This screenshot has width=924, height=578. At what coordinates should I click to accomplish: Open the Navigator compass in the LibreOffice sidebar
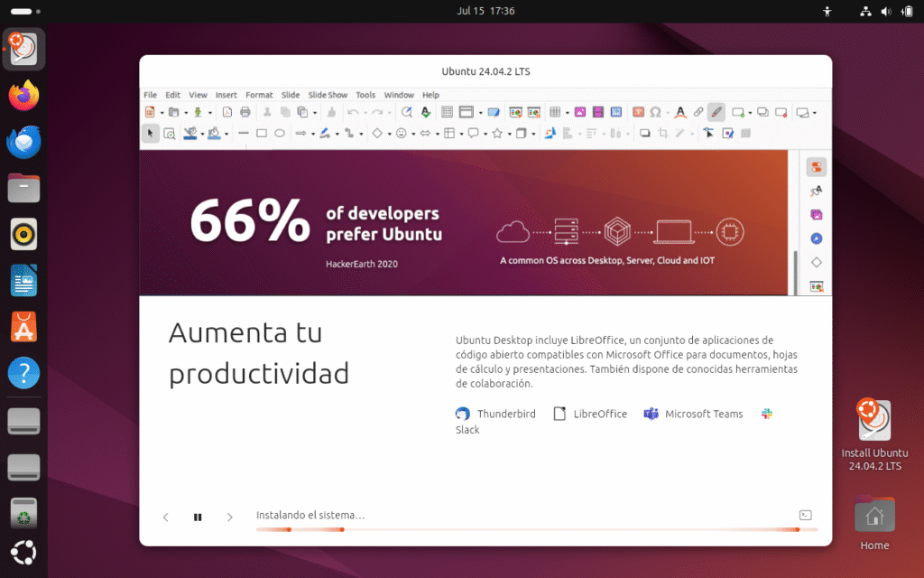coord(816,238)
